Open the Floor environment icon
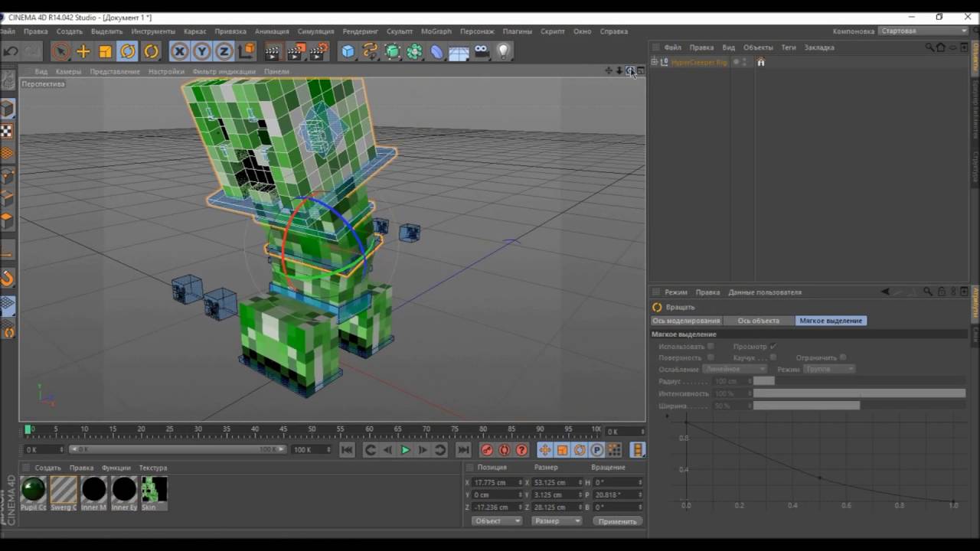This screenshot has width=980, height=551. (459, 51)
